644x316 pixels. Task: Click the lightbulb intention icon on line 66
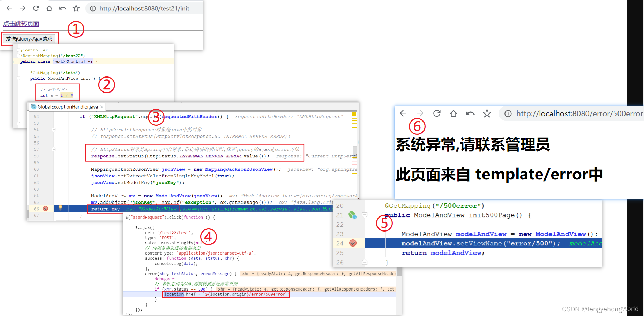[x=60, y=208]
